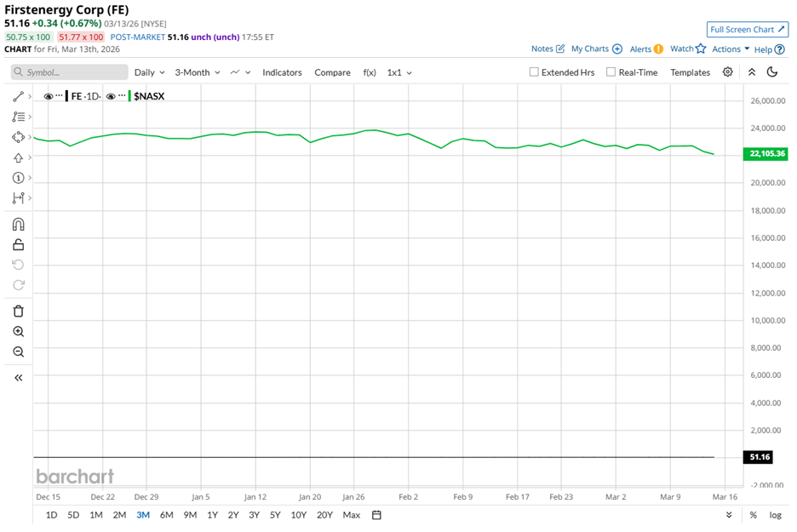
Task: Expand the Actions dropdown menu
Action: pyautogui.click(x=731, y=49)
